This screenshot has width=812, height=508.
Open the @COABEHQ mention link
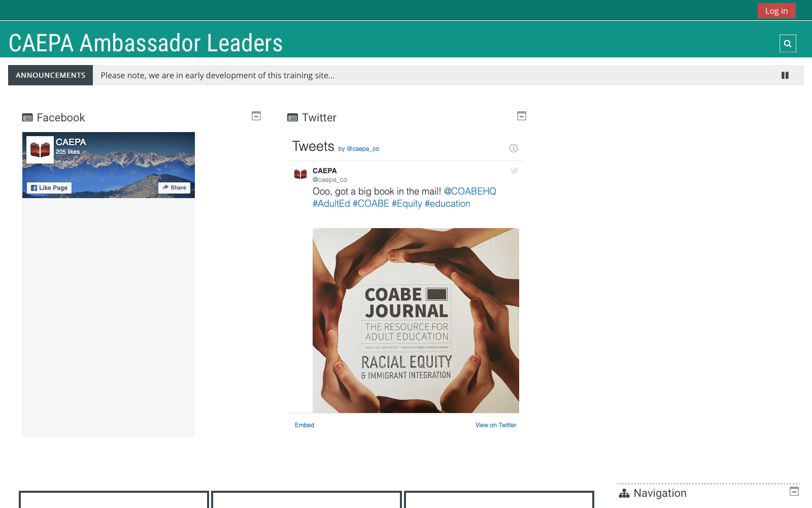pos(470,192)
